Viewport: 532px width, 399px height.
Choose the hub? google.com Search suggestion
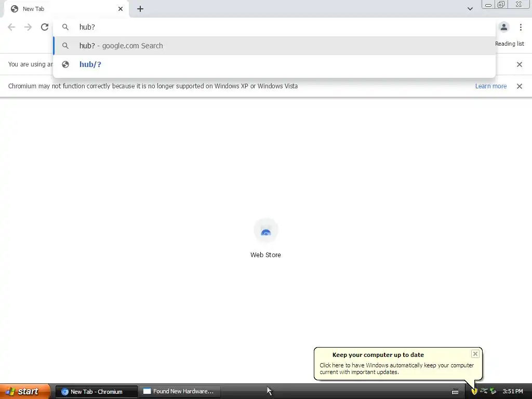(x=274, y=46)
